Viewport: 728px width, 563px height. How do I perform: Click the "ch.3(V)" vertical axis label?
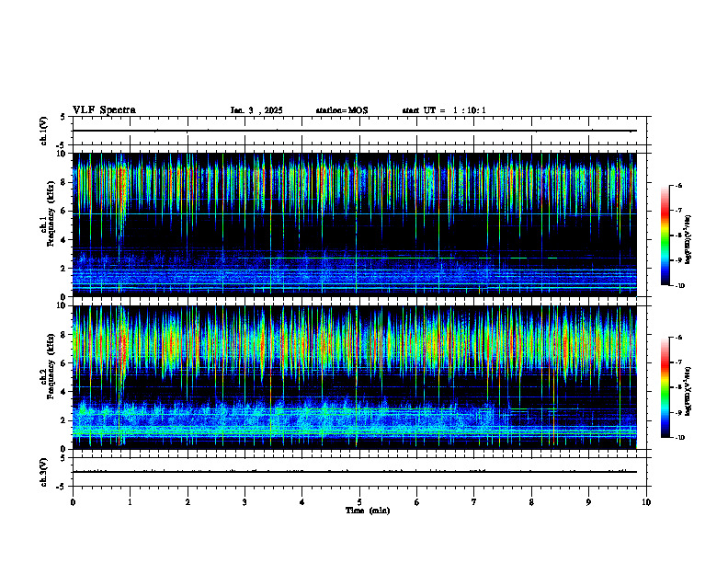click(x=43, y=472)
